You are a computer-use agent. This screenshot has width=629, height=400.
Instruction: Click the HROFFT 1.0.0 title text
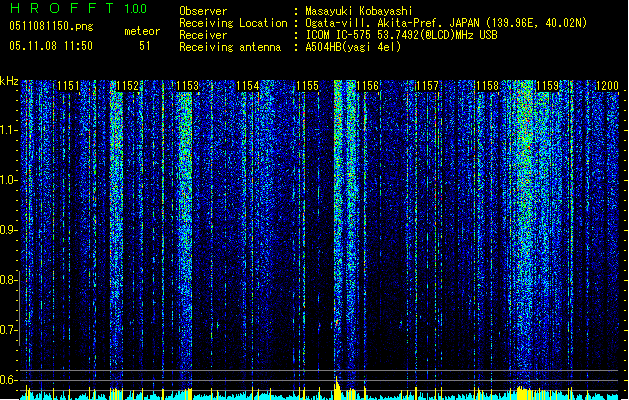click(x=79, y=8)
